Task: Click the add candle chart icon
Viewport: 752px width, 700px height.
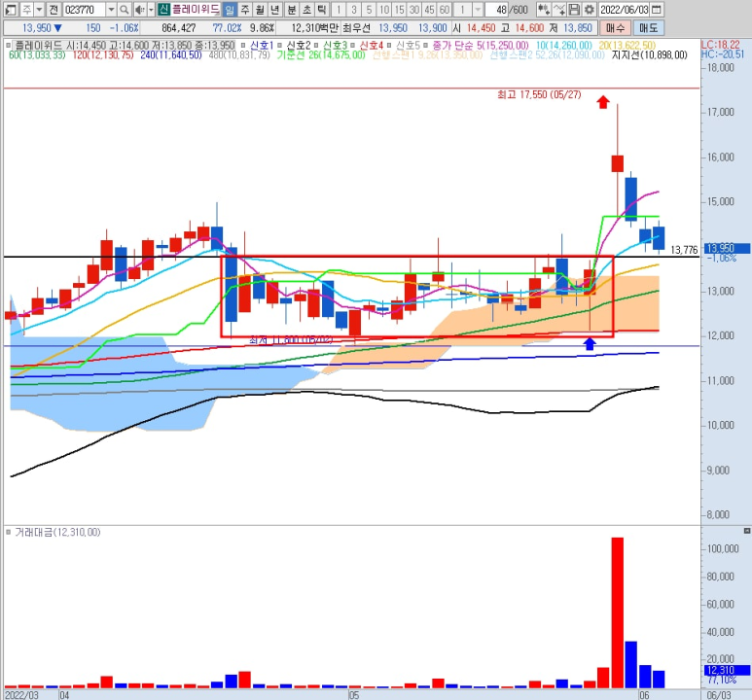Action: (x=543, y=9)
